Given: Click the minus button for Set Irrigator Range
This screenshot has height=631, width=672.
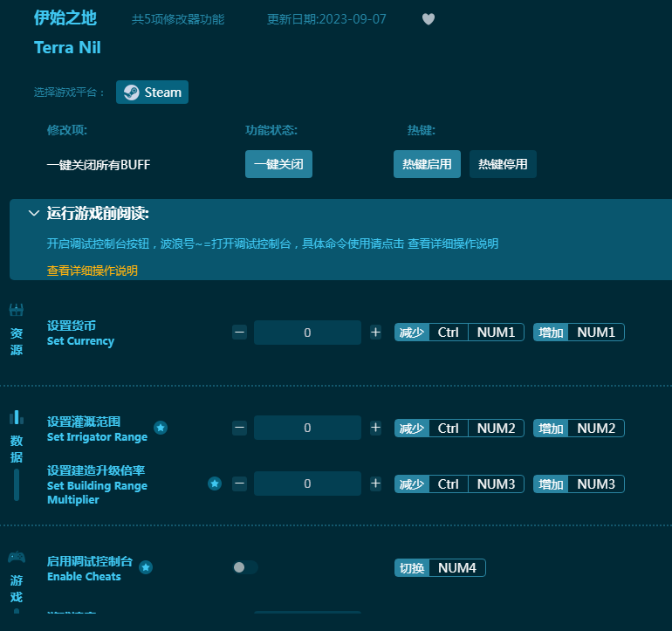Looking at the screenshot, I should click(x=240, y=428).
